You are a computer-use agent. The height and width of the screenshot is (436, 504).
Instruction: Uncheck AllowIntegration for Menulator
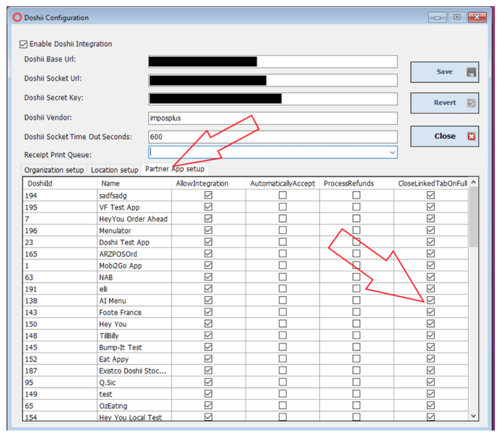pyautogui.click(x=208, y=230)
